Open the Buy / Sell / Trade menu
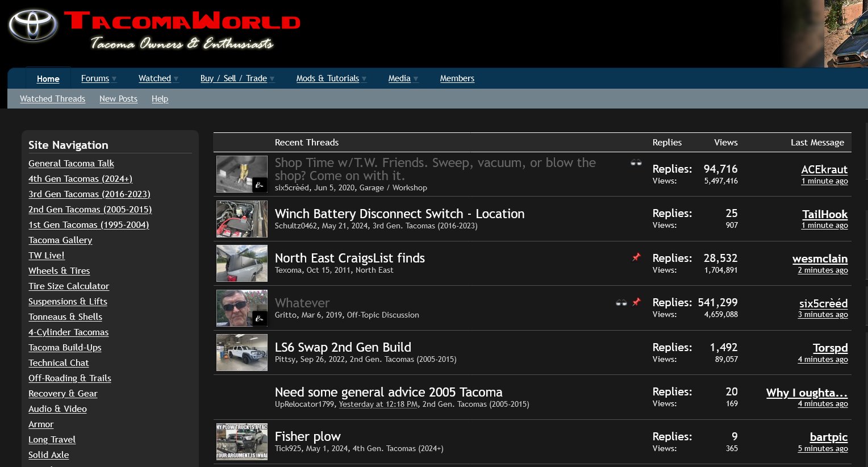 pyautogui.click(x=233, y=78)
